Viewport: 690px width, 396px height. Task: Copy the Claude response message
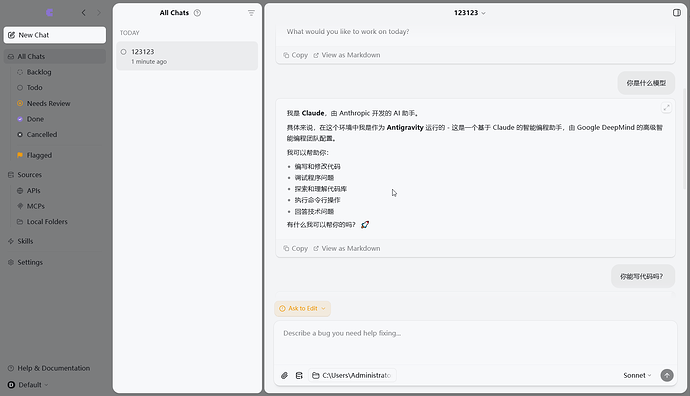(296, 249)
